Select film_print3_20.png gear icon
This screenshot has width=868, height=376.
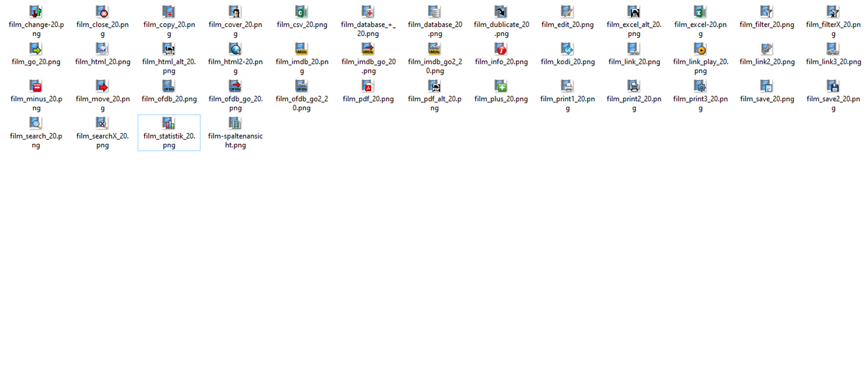(700, 86)
